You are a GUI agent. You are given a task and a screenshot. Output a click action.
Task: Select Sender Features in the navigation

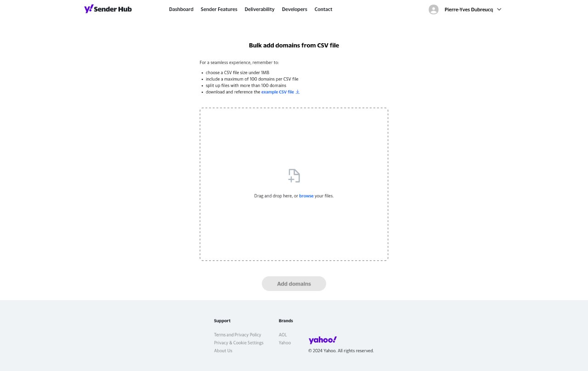pos(219,9)
